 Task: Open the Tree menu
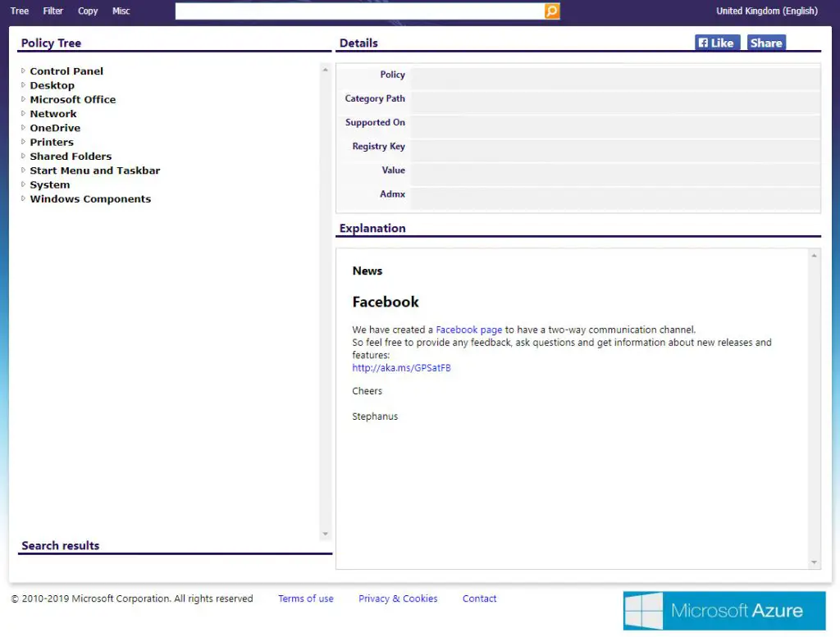pos(20,11)
